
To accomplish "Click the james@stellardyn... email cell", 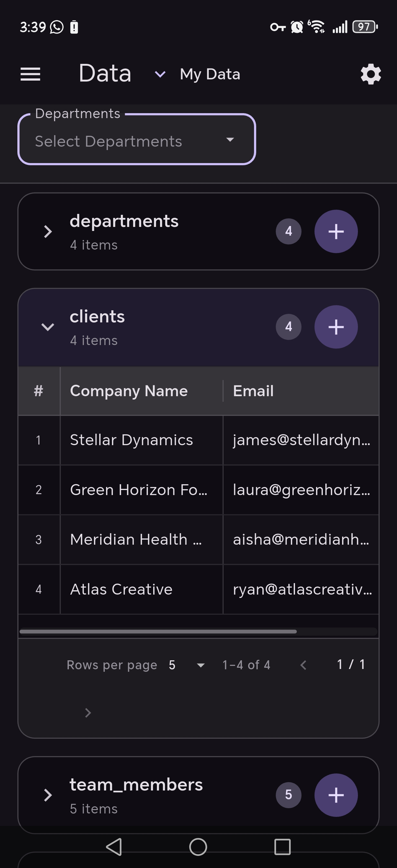I will pyautogui.click(x=301, y=440).
